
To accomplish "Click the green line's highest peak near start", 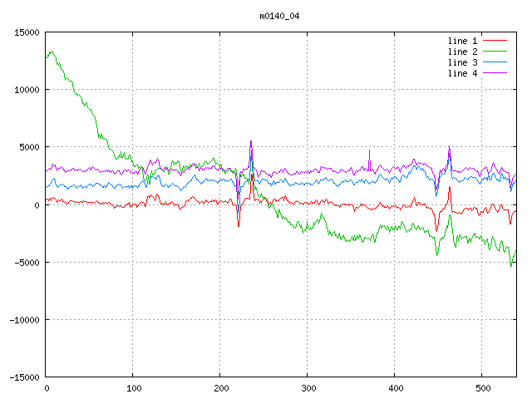I will pos(52,52).
